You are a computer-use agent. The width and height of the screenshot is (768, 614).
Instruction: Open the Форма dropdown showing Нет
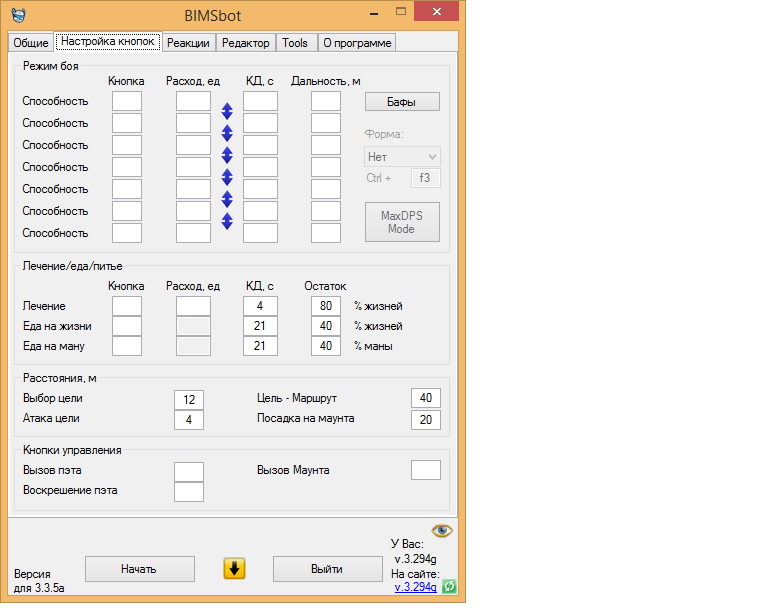click(402, 157)
